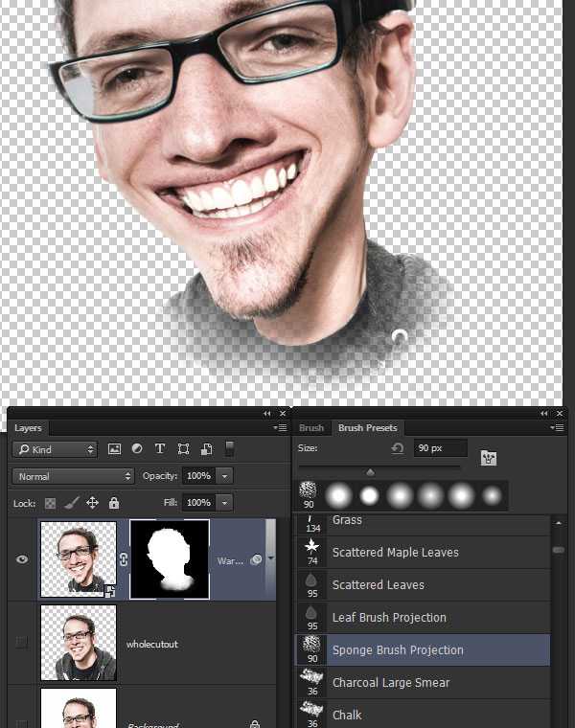Select Charcoal Large Smear brush icon

[311, 682]
